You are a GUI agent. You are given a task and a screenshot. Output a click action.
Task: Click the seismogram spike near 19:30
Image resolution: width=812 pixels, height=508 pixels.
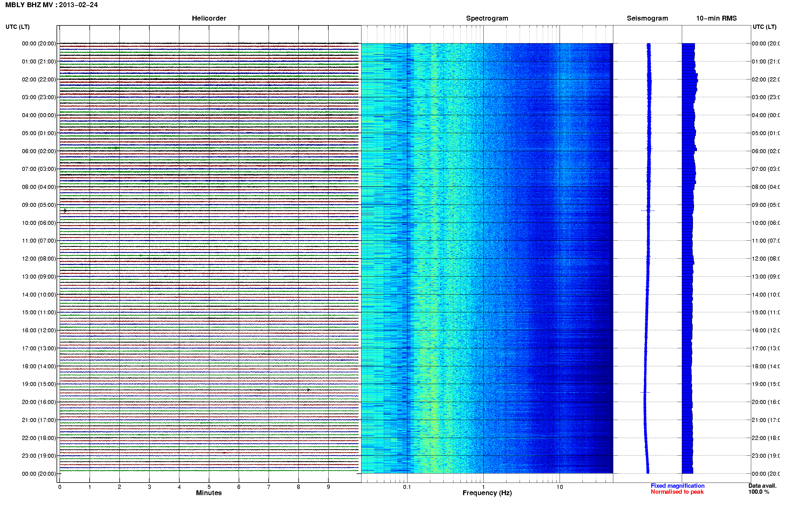coord(645,392)
